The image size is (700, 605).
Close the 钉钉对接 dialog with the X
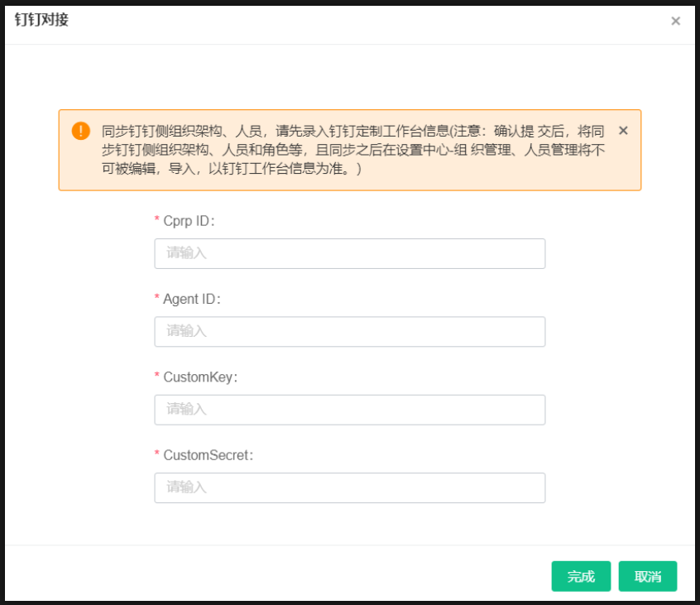675,21
